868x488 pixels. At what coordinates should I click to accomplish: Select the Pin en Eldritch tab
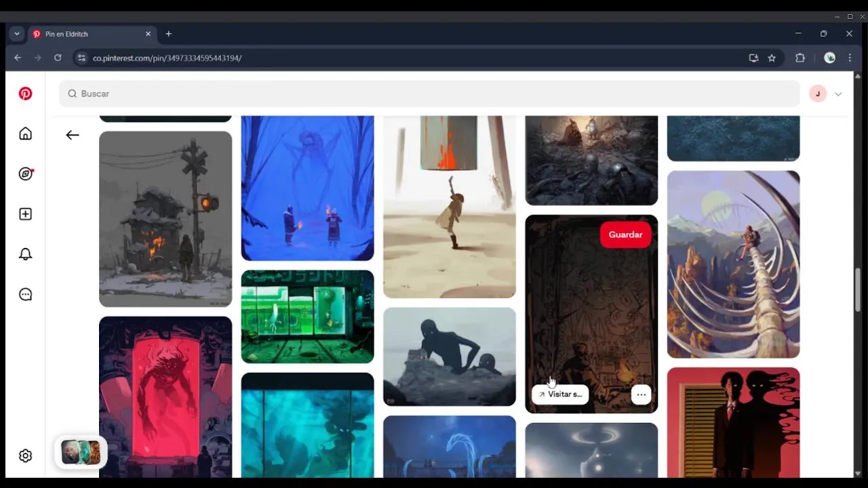point(92,34)
